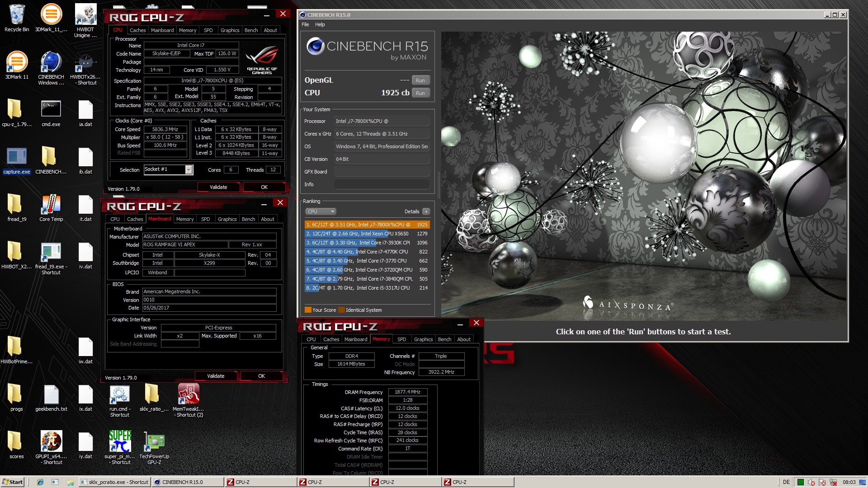Viewport: 868px width, 488px height.
Task: Open HWBotPrime folder icon
Action: click(x=17, y=350)
